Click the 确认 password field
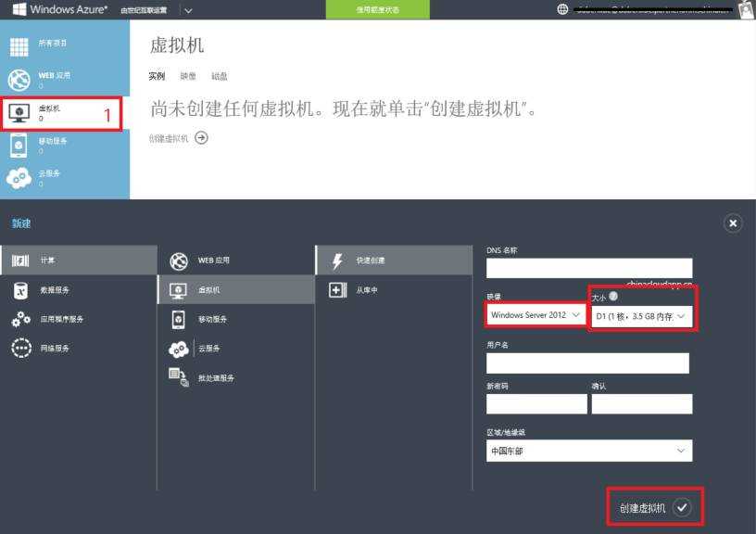 click(642, 404)
